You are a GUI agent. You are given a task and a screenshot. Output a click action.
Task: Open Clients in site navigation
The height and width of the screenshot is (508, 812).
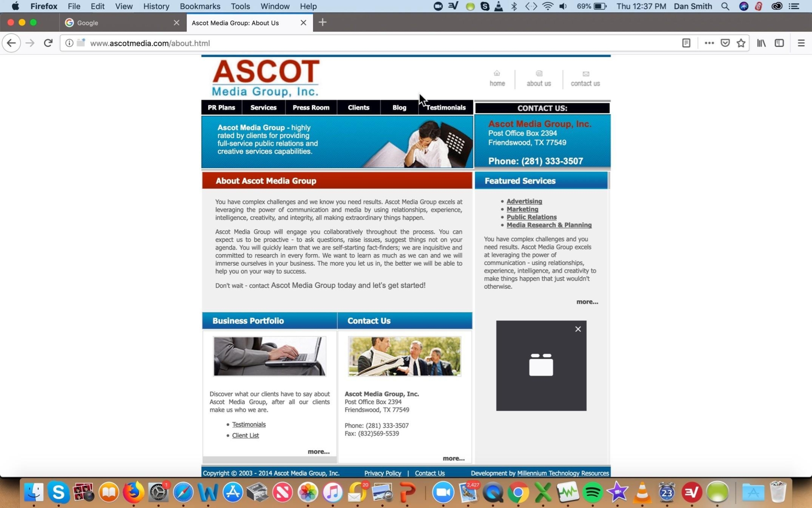pos(358,107)
